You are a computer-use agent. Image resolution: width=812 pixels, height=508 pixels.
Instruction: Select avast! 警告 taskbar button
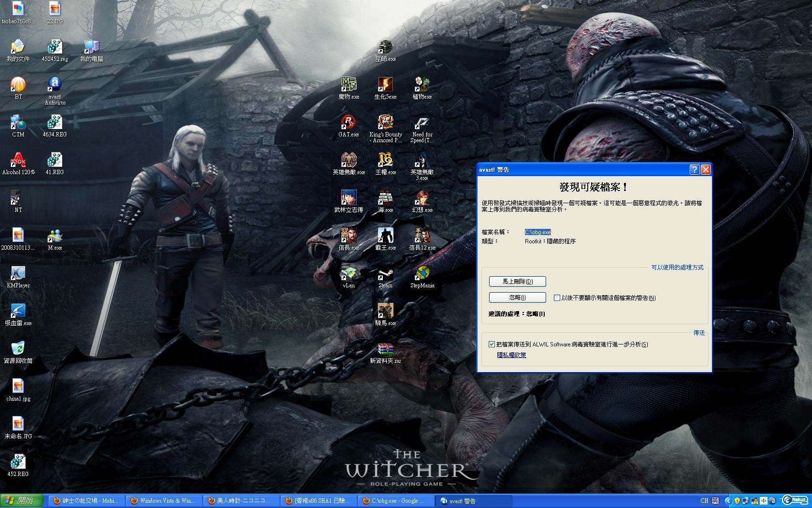(x=474, y=501)
